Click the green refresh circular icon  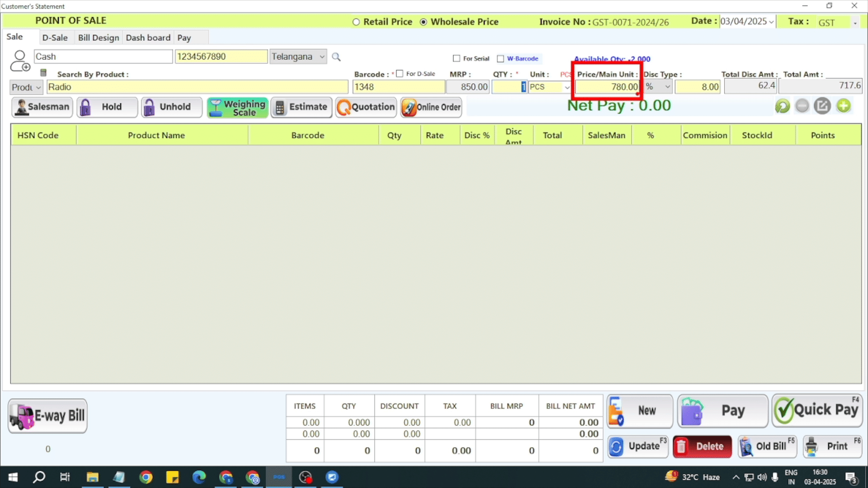782,106
